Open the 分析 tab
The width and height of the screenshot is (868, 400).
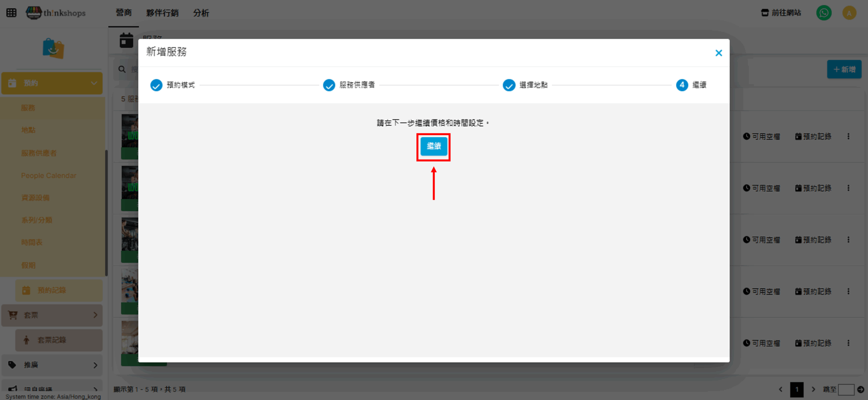pyautogui.click(x=201, y=13)
